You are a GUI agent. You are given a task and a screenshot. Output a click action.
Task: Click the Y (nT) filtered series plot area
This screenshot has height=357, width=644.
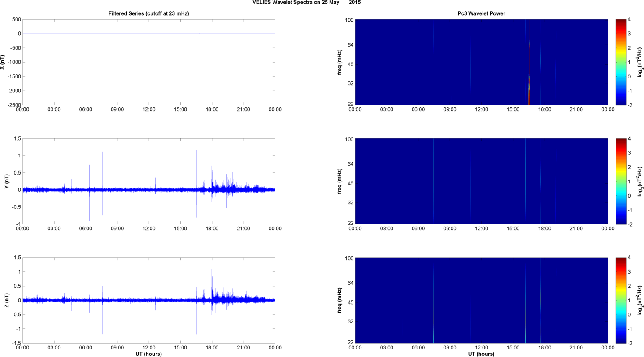pyautogui.click(x=149, y=181)
